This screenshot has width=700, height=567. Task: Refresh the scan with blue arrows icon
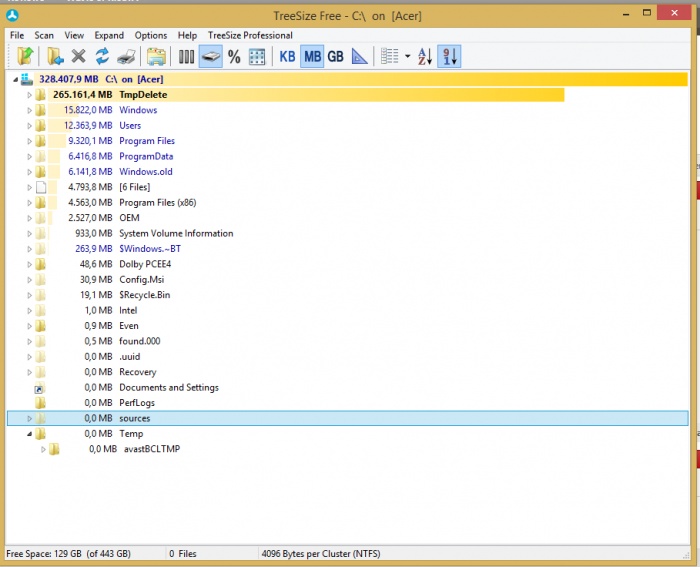102,57
